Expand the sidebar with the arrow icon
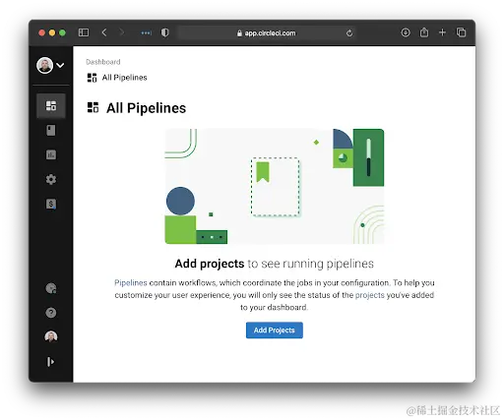The width and height of the screenshot is (504, 420). (50, 362)
